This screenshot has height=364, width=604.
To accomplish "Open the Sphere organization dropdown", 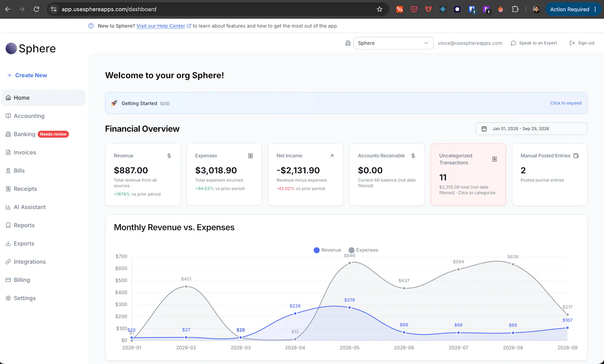I will (x=393, y=43).
